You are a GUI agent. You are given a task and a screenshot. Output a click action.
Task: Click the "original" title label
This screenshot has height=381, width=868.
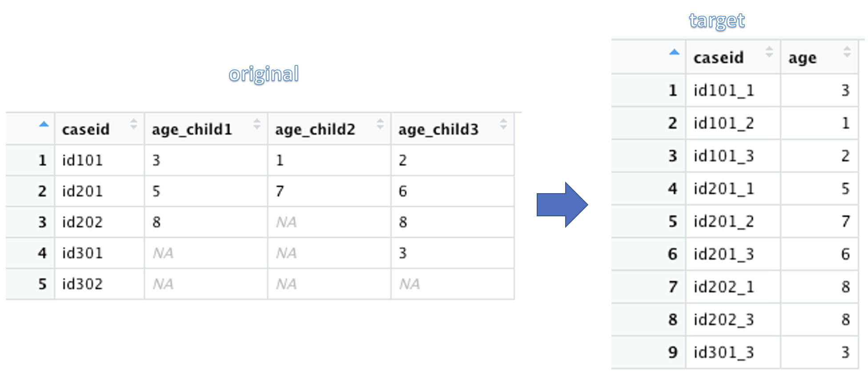pyautogui.click(x=264, y=74)
